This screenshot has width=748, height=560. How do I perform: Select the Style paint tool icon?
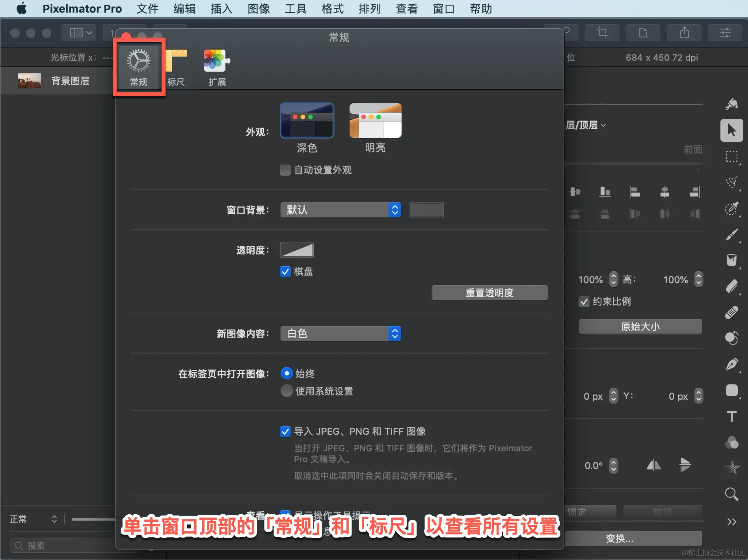pyautogui.click(x=732, y=104)
